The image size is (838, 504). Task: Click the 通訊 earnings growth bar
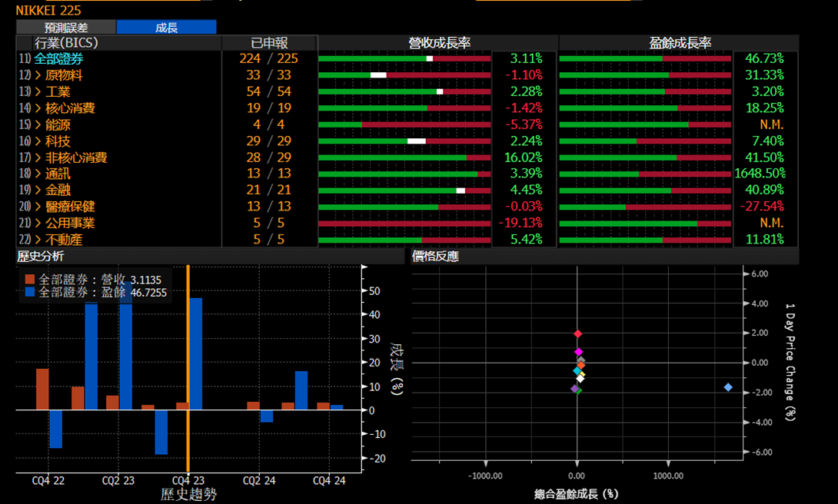(645, 174)
